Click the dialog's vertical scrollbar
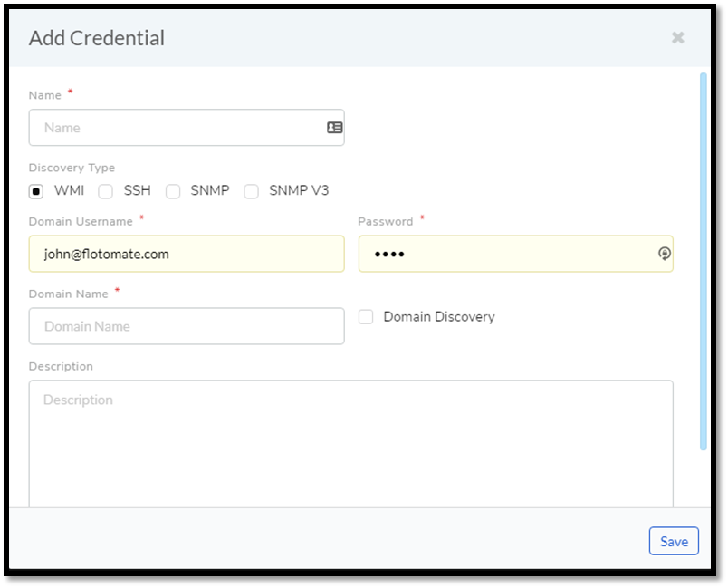The image size is (728, 588). (x=704, y=262)
